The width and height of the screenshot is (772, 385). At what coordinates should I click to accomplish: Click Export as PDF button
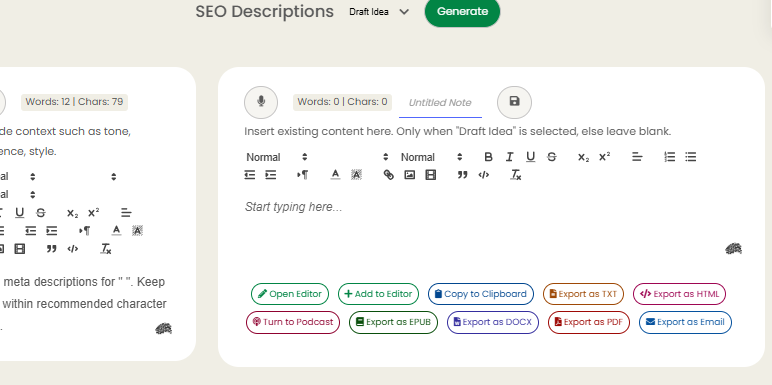point(589,322)
